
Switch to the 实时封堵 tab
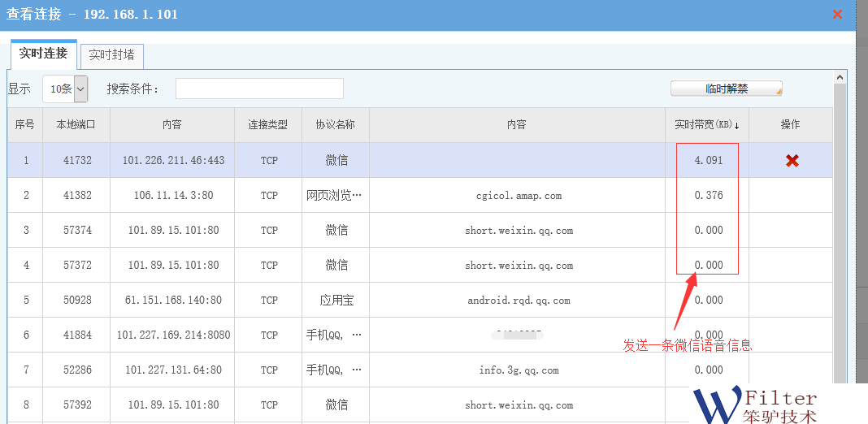point(112,56)
